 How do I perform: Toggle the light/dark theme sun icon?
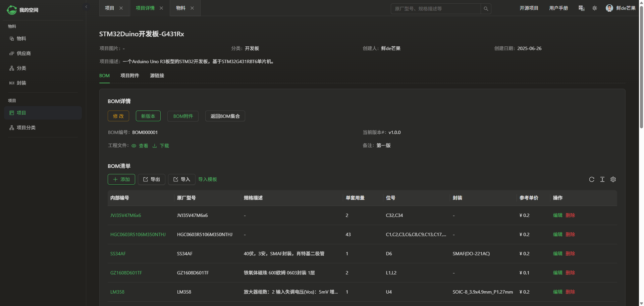(x=595, y=8)
